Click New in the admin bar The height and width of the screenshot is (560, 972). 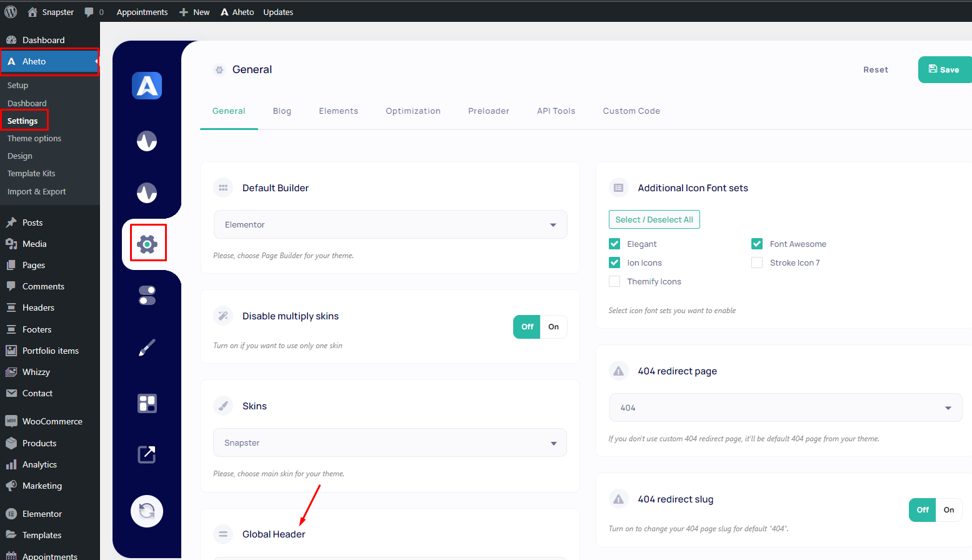[194, 12]
